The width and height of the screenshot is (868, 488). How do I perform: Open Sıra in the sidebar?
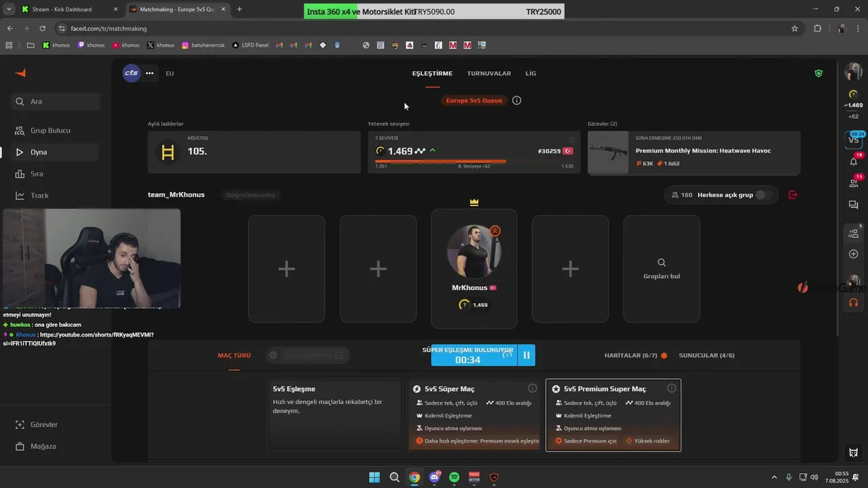(x=37, y=174)
